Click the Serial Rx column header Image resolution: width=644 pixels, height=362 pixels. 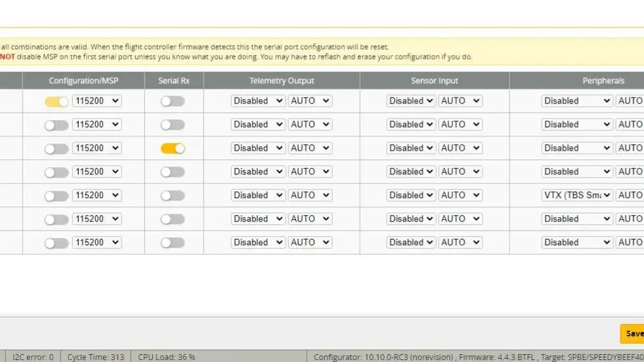[x=174, y=81]
